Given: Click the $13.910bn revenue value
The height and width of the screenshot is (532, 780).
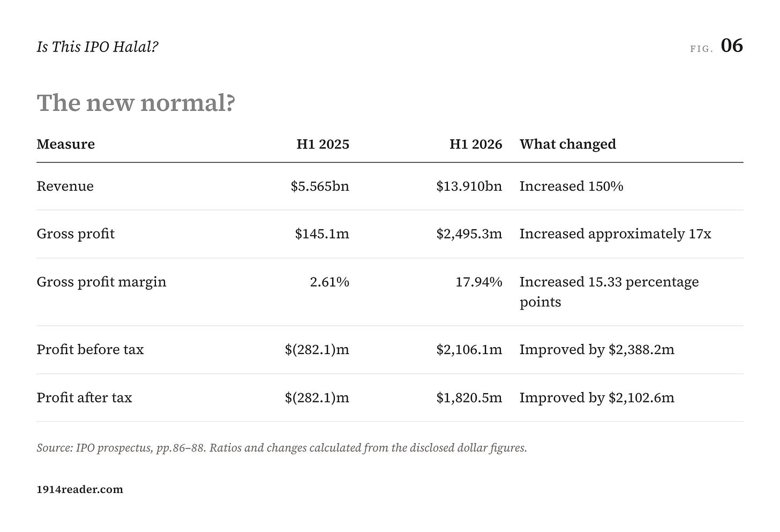Looking at the screenshot, I should tap(469, 186).
